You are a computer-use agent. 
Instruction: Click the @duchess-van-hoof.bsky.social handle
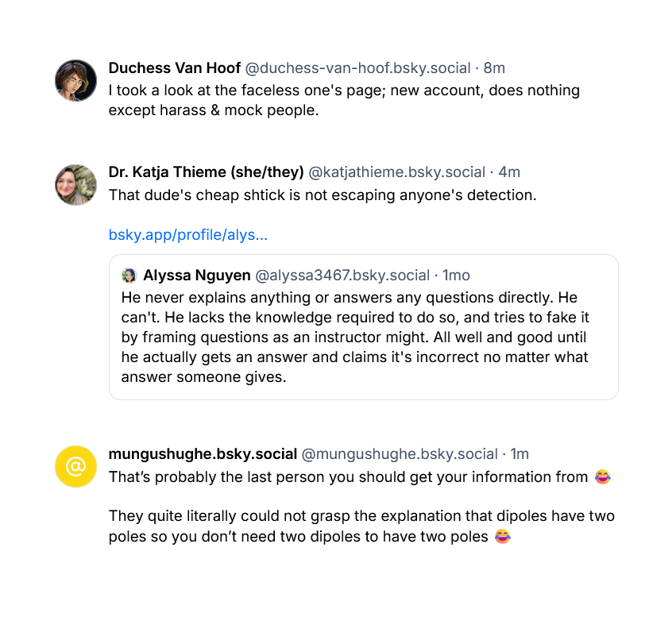[x=357, y=67]
